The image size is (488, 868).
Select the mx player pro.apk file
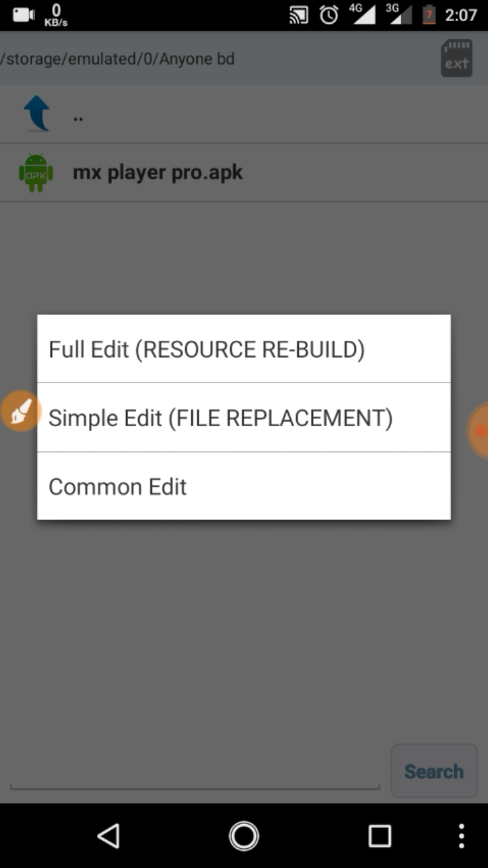[158, 172]
